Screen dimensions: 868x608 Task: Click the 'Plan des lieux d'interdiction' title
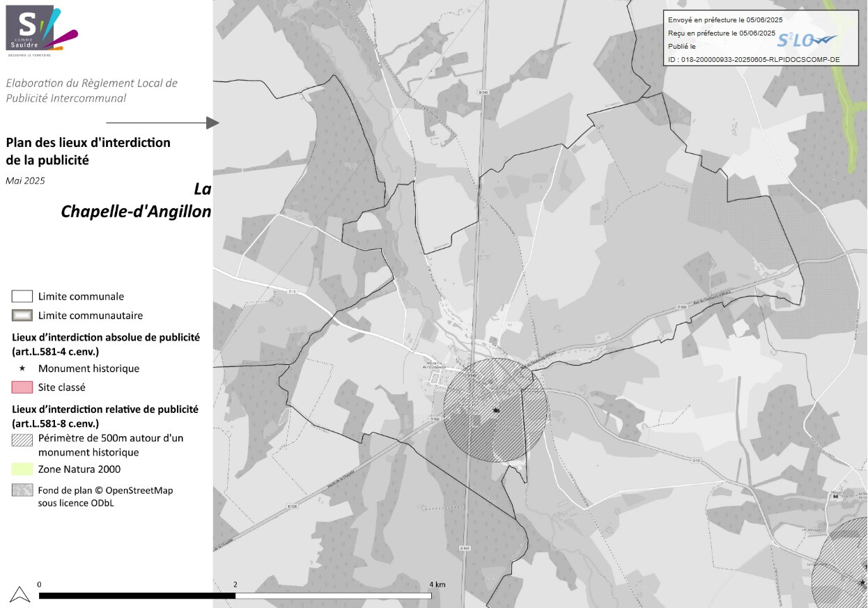click(88, 150)
